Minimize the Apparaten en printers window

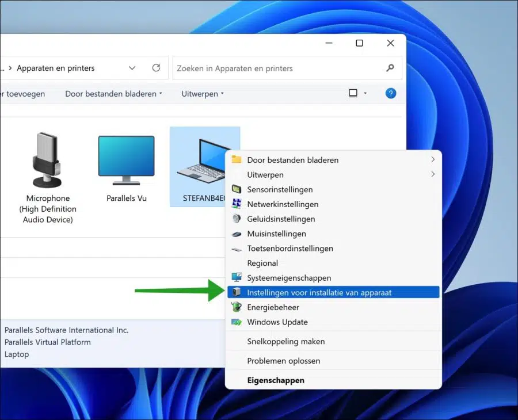coord(329,43)
